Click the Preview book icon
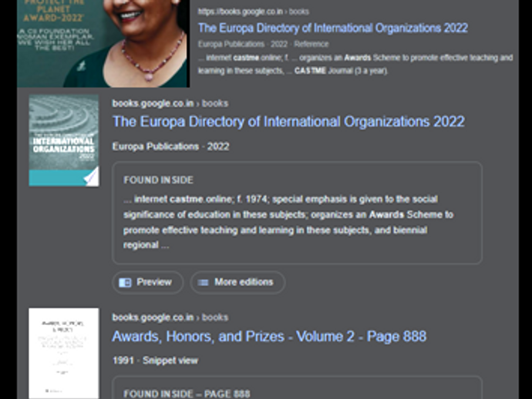 pyautogui.click(x=125, y=283)
